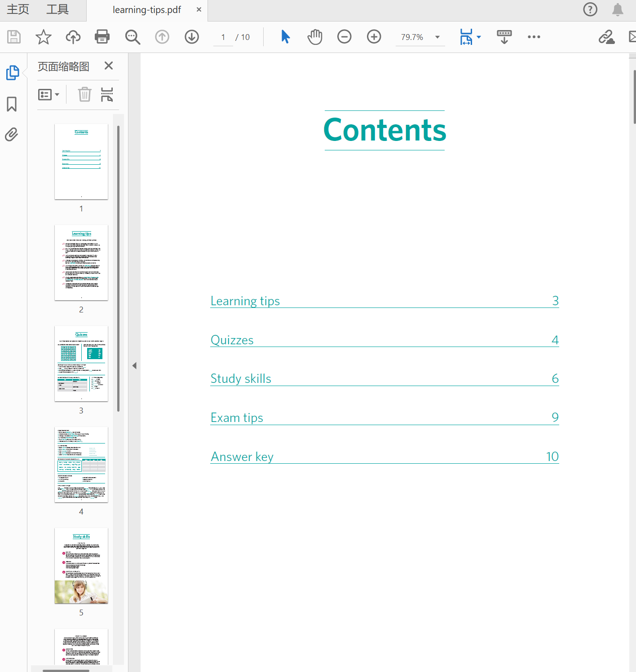Select page 3 thumbnail
The height and width of the screenshot is (672, 636).
pyautogui.click(x=81, y=364)
